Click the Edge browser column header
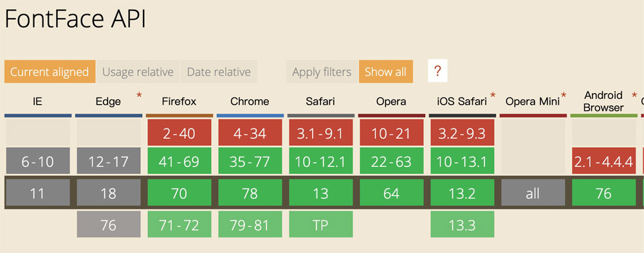The image size is (644, 253). click(109, 101)
